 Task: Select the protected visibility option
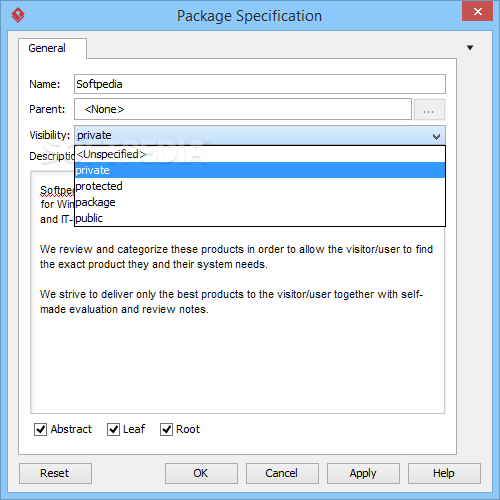coord(260,186)
